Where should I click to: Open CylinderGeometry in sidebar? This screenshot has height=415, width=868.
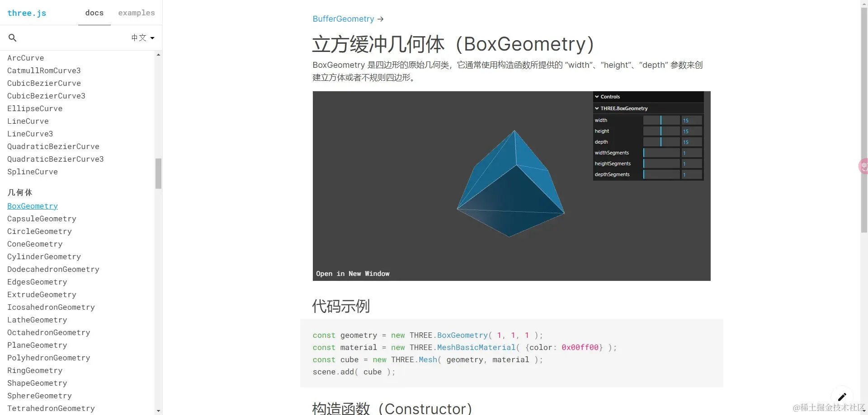point(44,256)
